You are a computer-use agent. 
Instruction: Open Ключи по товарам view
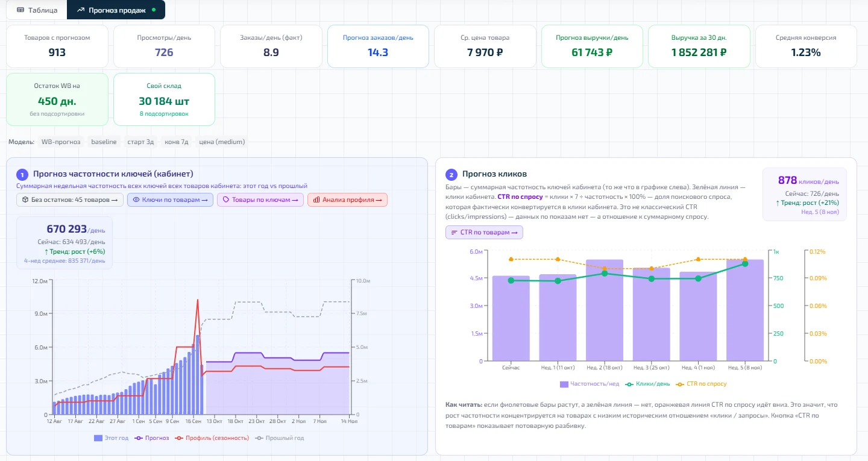170,199
